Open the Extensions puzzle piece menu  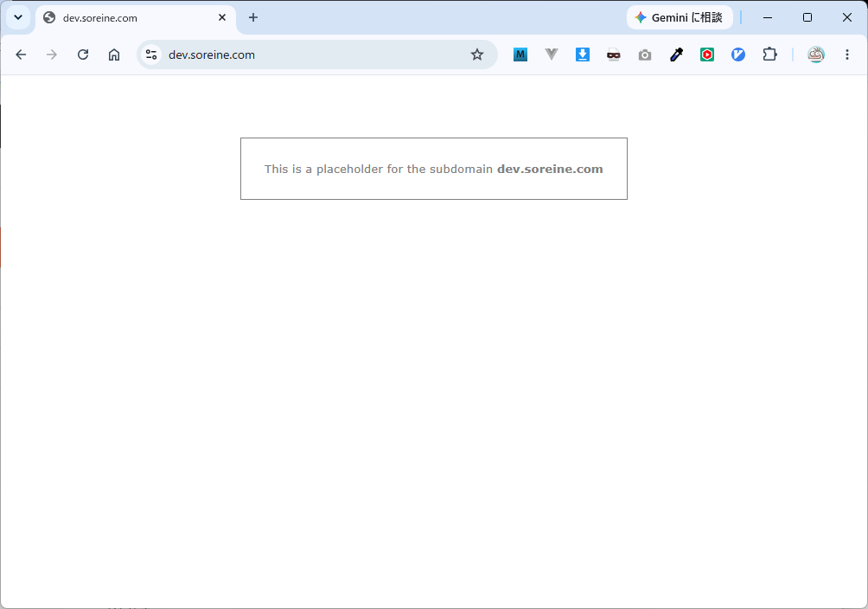pyautogui.click(x=769, y=54)
